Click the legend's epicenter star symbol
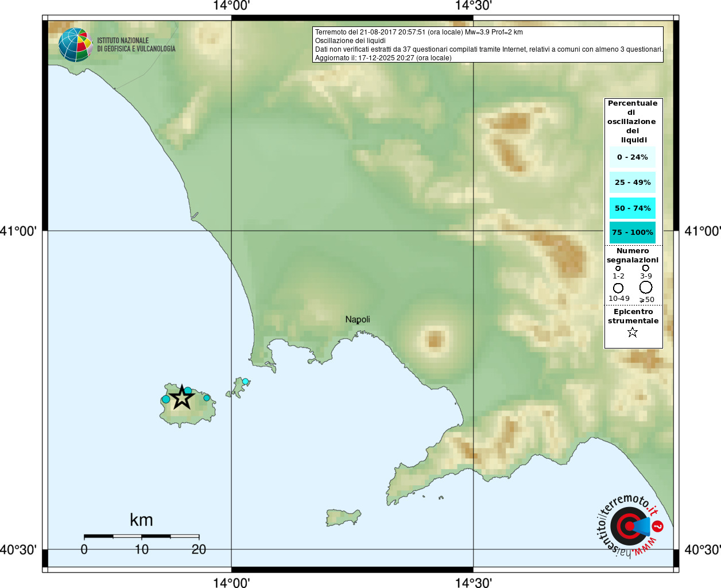The width and height of the screenshot is (721, 588). (x=632, y=332)
